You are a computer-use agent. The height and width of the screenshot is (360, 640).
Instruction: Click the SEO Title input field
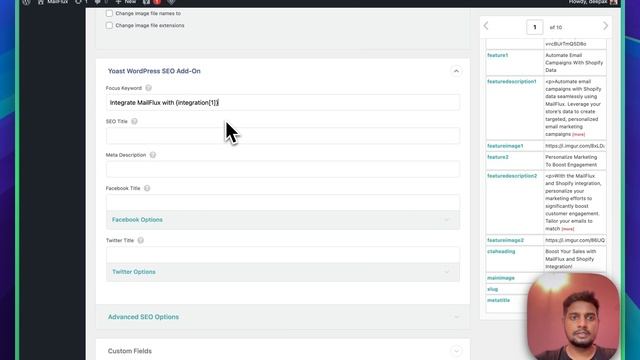[x=283, y=136]
